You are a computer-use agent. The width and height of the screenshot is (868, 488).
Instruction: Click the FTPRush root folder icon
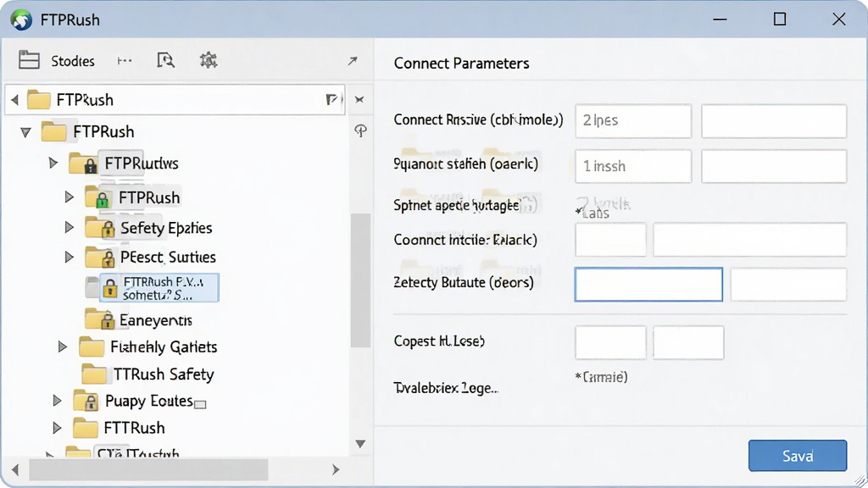click(x=53, y=131)
